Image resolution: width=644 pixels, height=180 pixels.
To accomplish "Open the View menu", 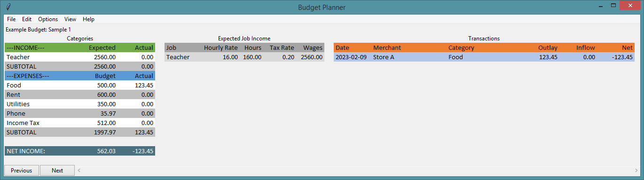I will point(71,19).
